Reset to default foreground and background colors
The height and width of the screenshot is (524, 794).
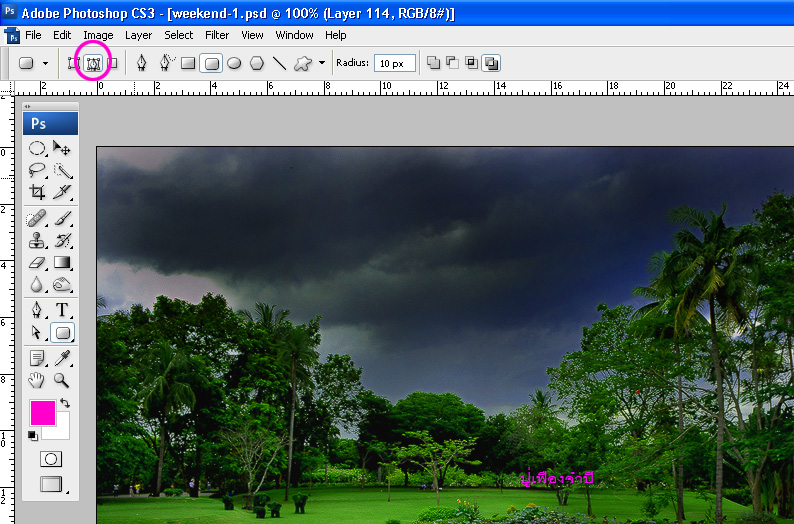33,436
